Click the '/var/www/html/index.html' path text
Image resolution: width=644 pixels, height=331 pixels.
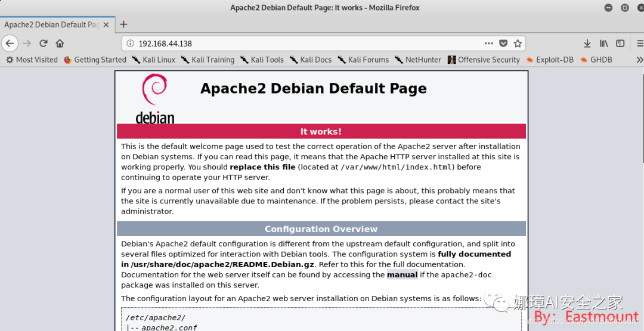click(x=397, y=167)
